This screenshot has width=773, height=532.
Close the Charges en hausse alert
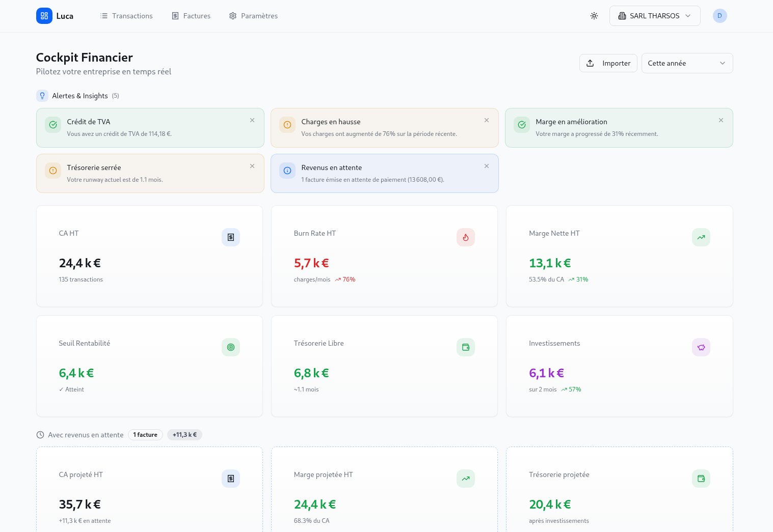point(487,120)
